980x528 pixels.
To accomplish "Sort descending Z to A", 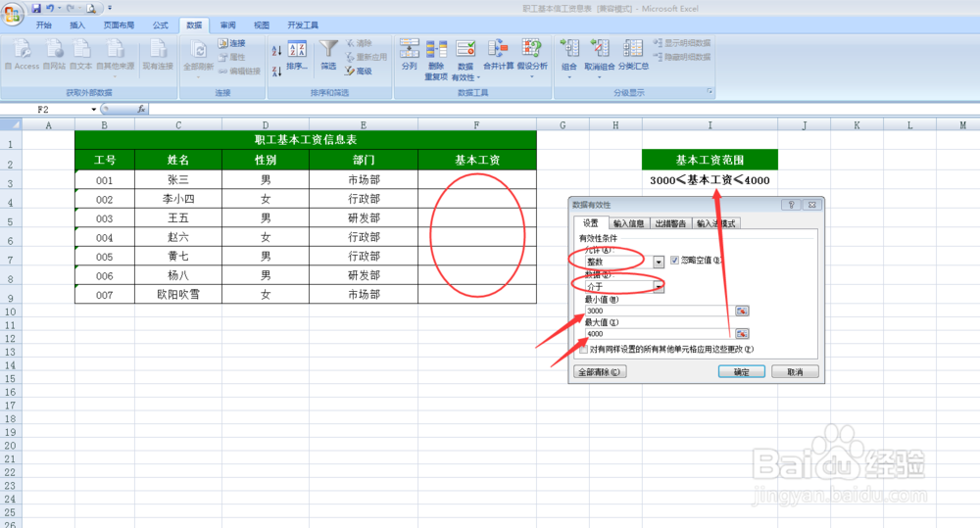I will click(x=276, y=72).
